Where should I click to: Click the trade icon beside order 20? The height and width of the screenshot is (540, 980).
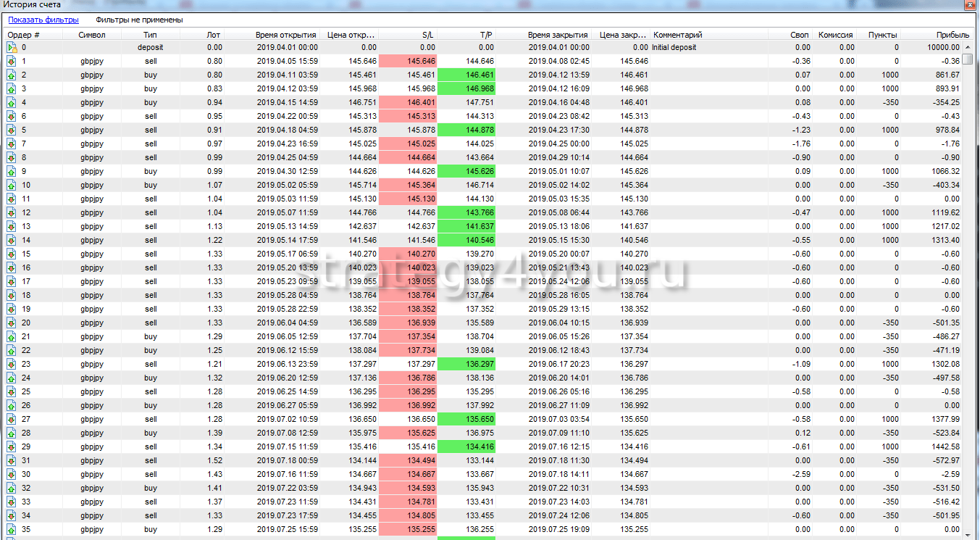[12, 323]
